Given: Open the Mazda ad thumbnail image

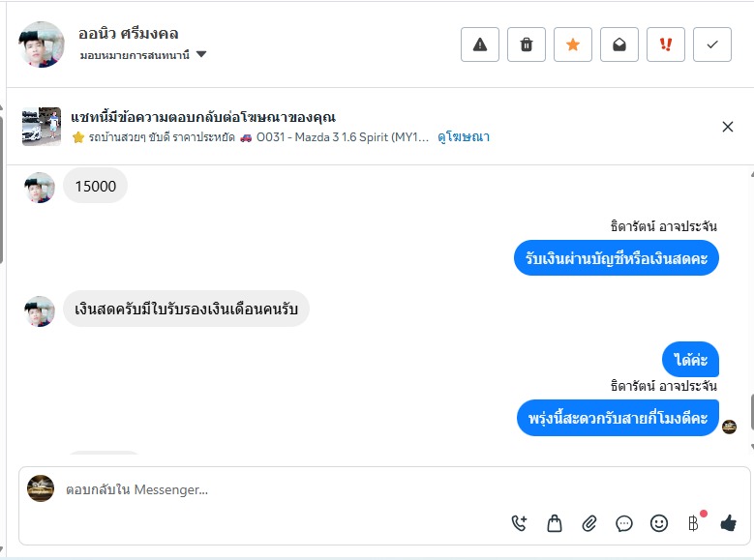Looking at the screenshot, I should pyautogui.click(x=42, y=127).
